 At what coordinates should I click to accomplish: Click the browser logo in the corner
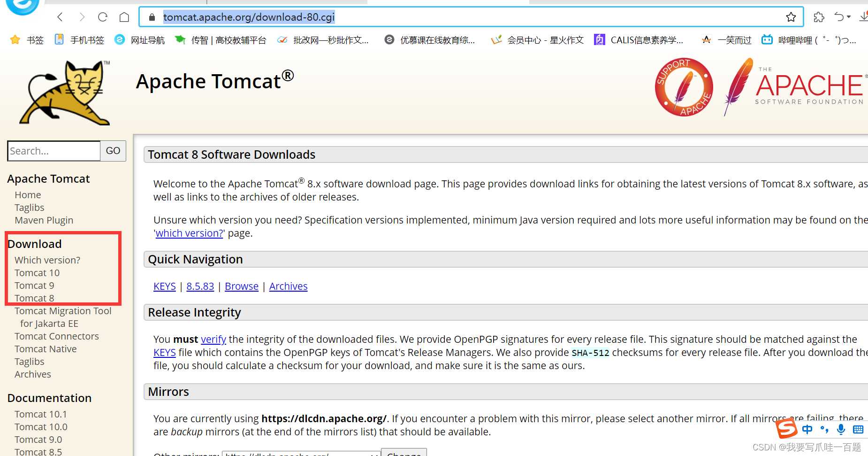22,6
